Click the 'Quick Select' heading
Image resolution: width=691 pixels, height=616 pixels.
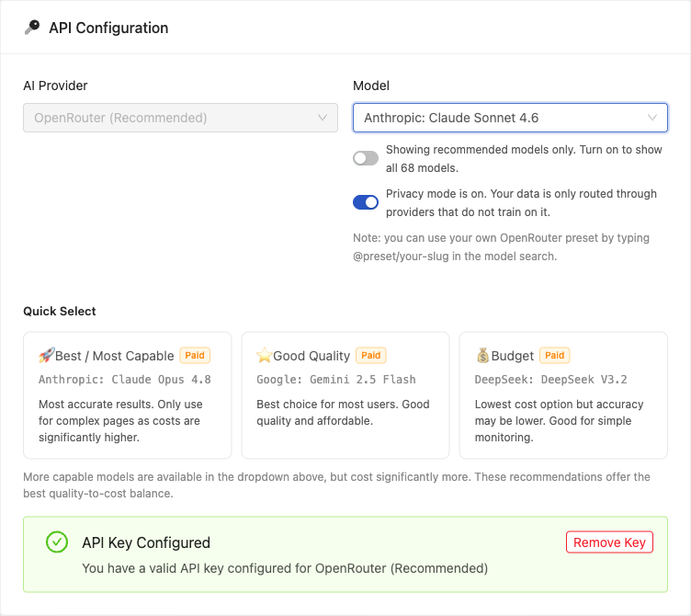[60, 312]
